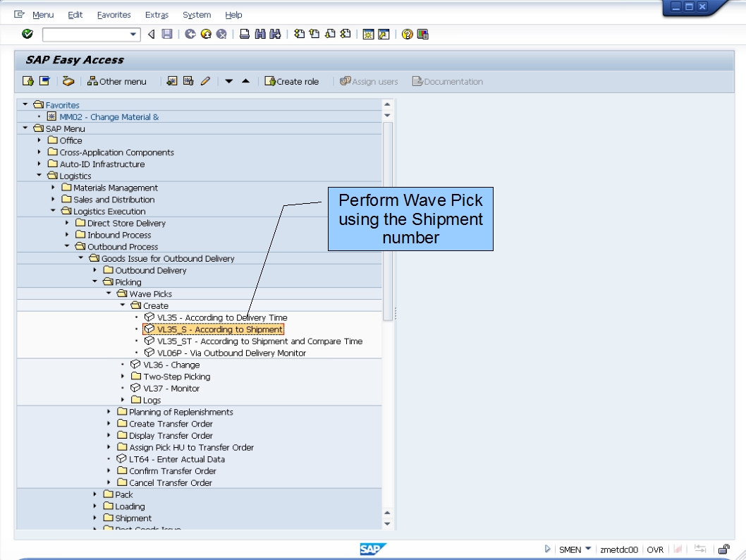
Task: Click the Delete Favorites icon
Action: pyautogui.click(x=188, y=81)
